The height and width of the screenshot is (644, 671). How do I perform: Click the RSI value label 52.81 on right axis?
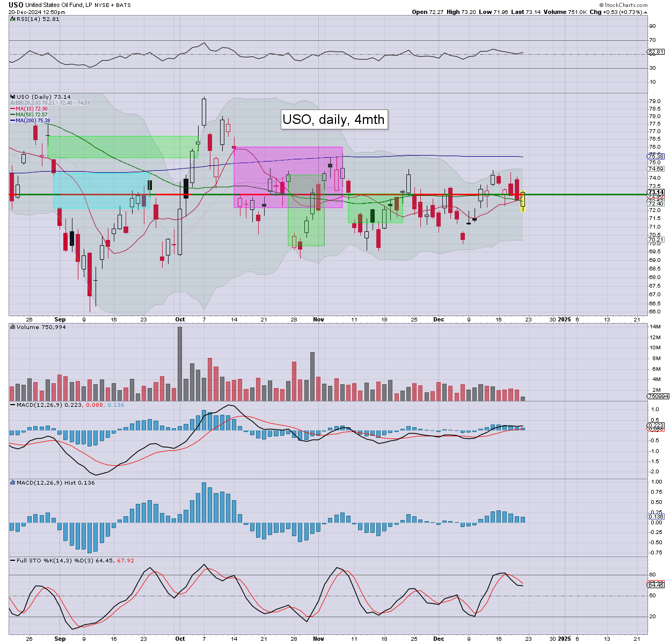tap(656, 52)
